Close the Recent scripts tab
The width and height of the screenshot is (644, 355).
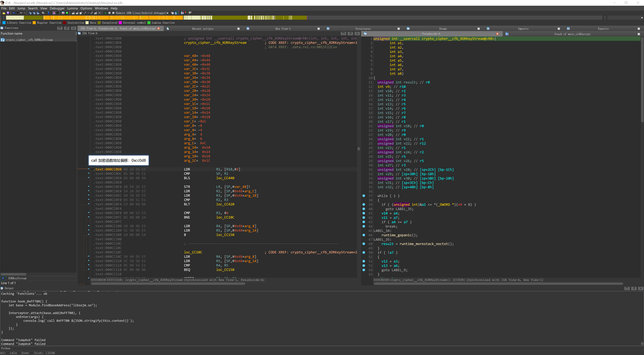pyautogui.click(x=238, y=29)
